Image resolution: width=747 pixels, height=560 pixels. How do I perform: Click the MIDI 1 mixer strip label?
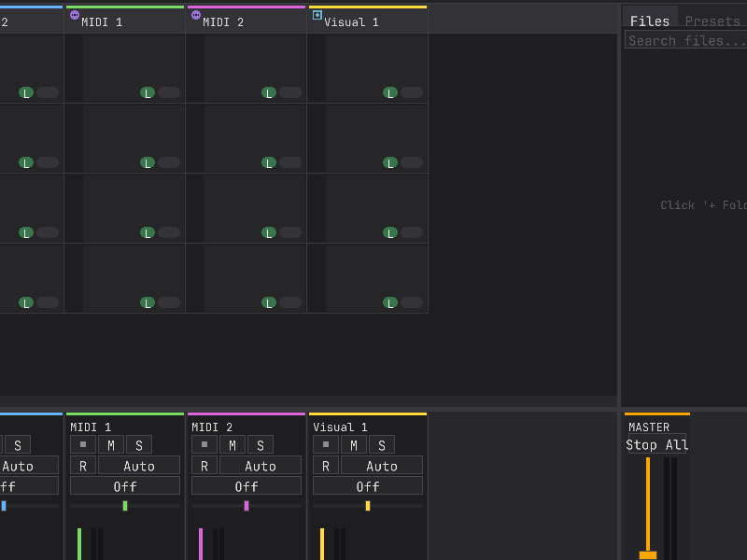[91, 427]
